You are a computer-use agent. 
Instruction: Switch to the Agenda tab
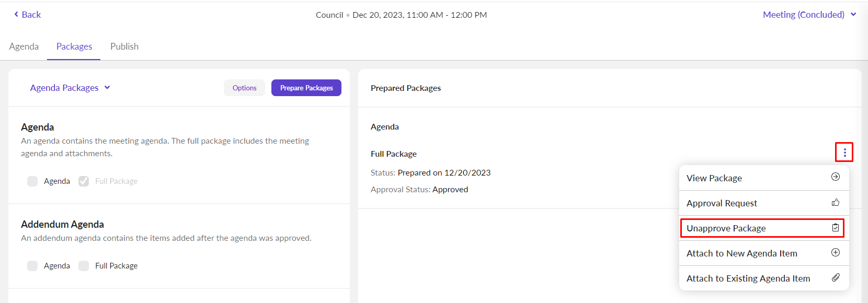click(24, 46)
